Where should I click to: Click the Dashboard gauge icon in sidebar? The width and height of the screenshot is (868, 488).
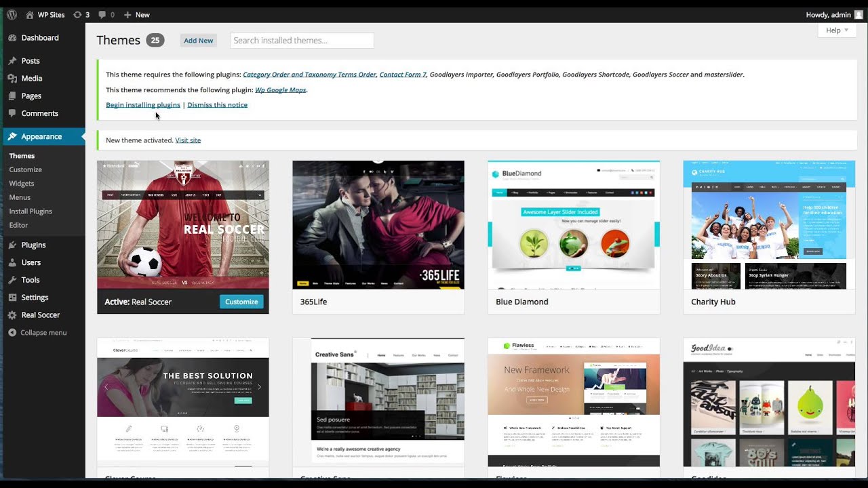point(12,38)
